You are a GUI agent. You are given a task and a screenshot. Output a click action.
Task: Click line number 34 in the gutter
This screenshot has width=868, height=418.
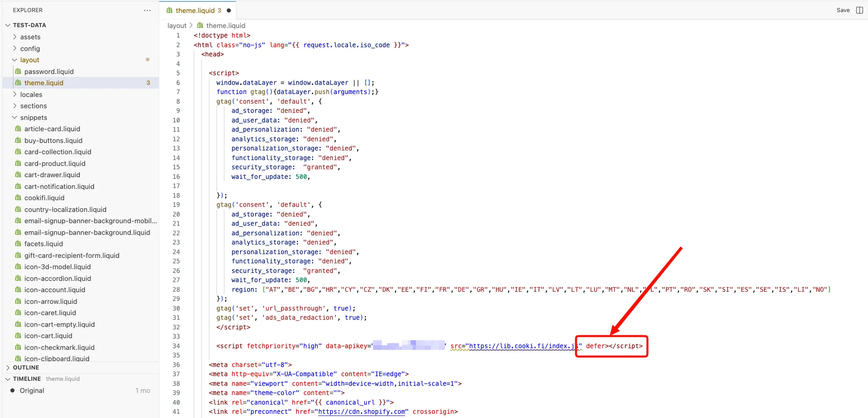click(176, 346)
